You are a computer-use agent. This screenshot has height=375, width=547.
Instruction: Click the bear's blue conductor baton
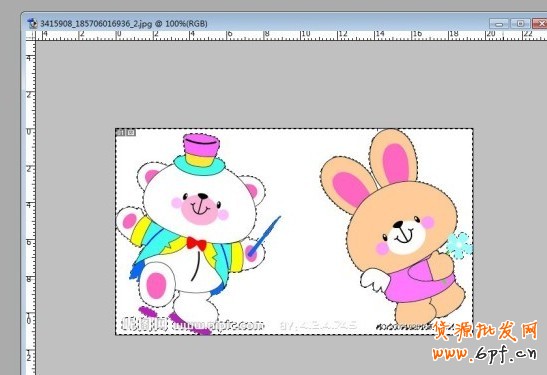[x=264, y=236]
